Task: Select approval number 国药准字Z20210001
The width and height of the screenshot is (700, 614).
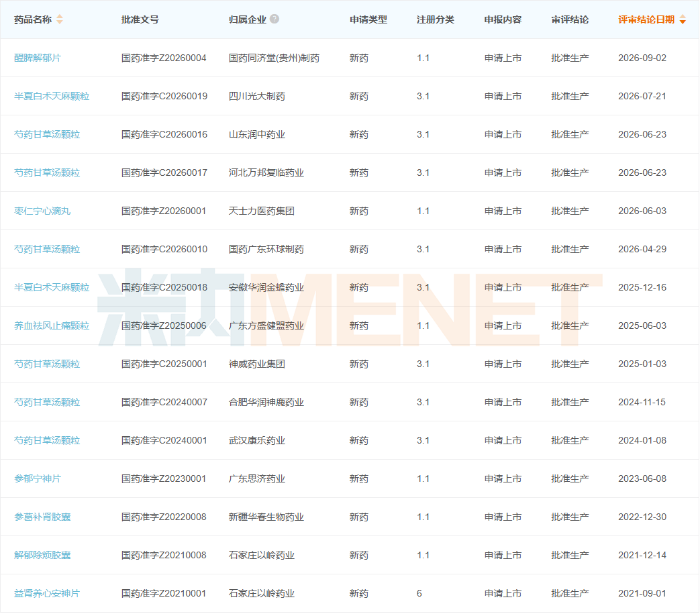Action: [x=164, y=594]
